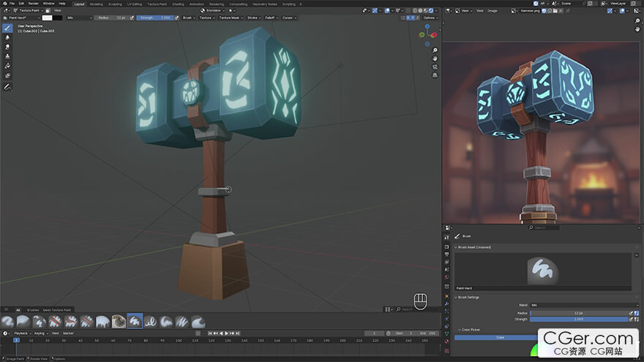Open the Tool settings tab in Properties editor

coord(446,237)
